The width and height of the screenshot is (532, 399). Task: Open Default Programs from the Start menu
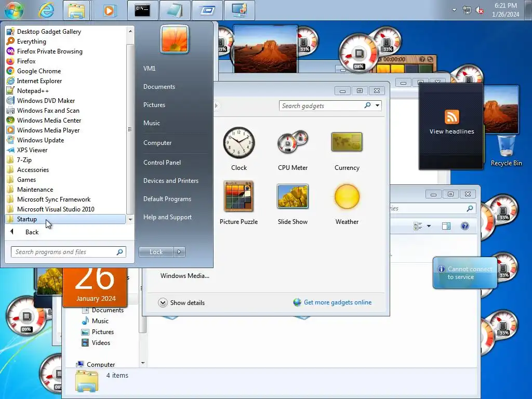tap(167, 199)
